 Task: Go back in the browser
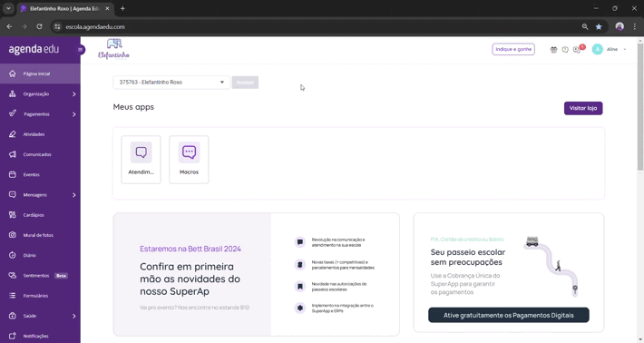[x=9, y=26]
